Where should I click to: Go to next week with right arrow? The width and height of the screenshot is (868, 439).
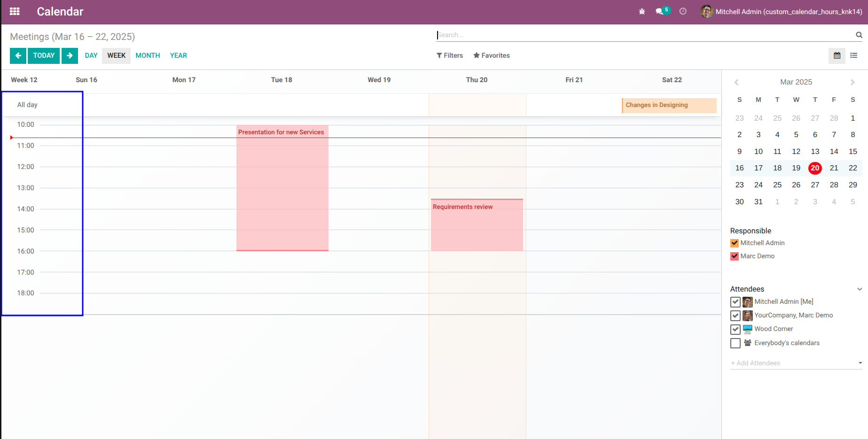pyautogui.click(x=70, y=55)
